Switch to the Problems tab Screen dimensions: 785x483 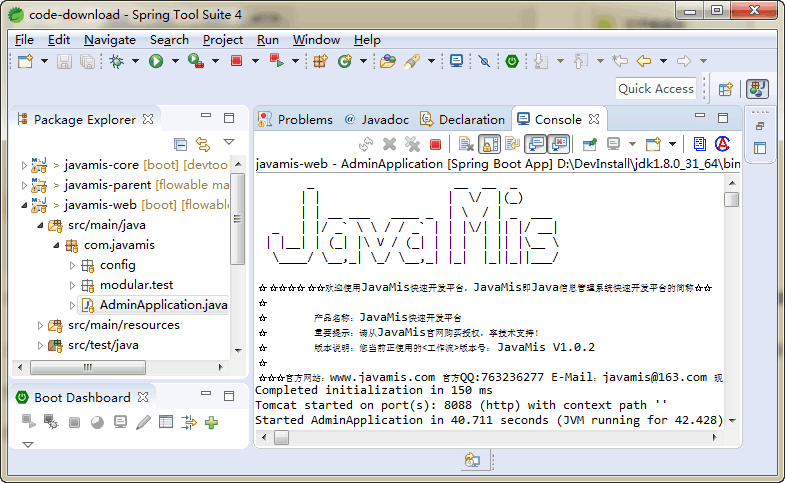295,120
